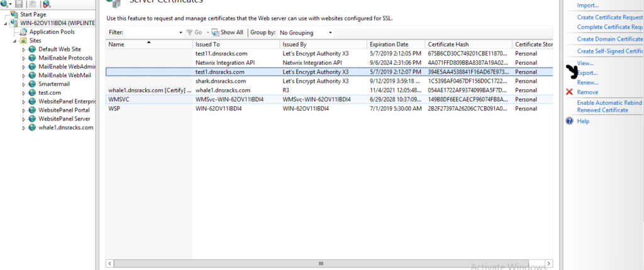Collapse the Sites tree node

[15, 40]
